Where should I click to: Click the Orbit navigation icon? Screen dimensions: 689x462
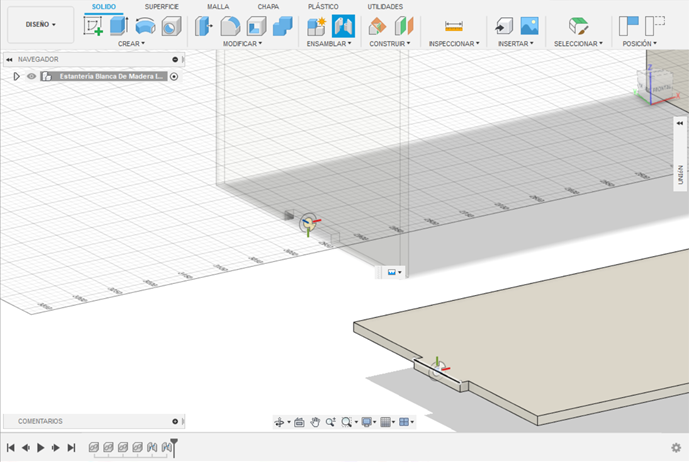coord(279,422)
